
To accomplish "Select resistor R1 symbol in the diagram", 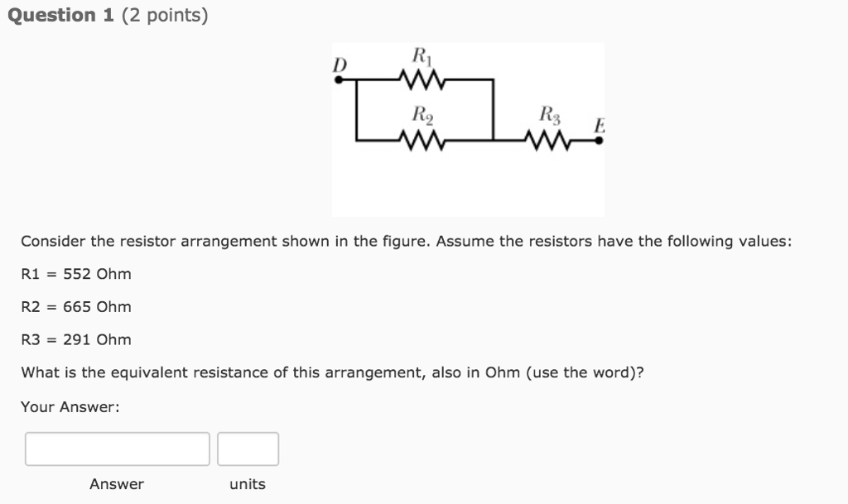I will (421, 79).
